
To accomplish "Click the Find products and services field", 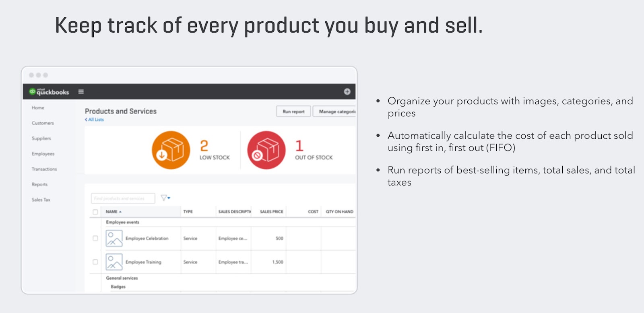I will (x=123, y=198).
